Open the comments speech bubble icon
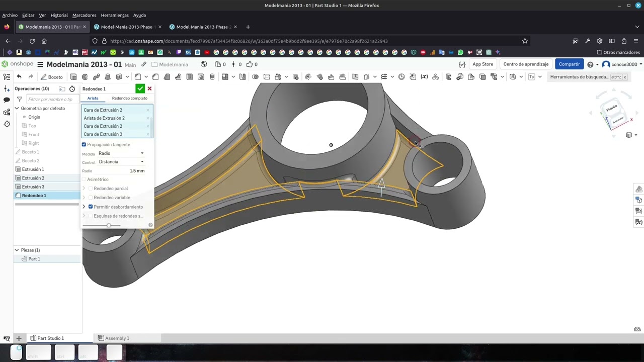644x362 pixels. coord(7,100)
